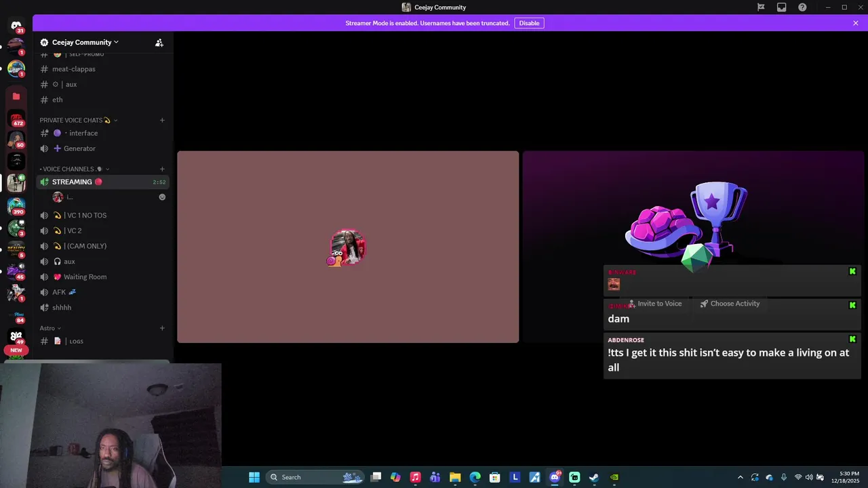Open Microsoft Store from the taskbar
This screenshot has width=868, height=488.
click(x=495, y=477)
